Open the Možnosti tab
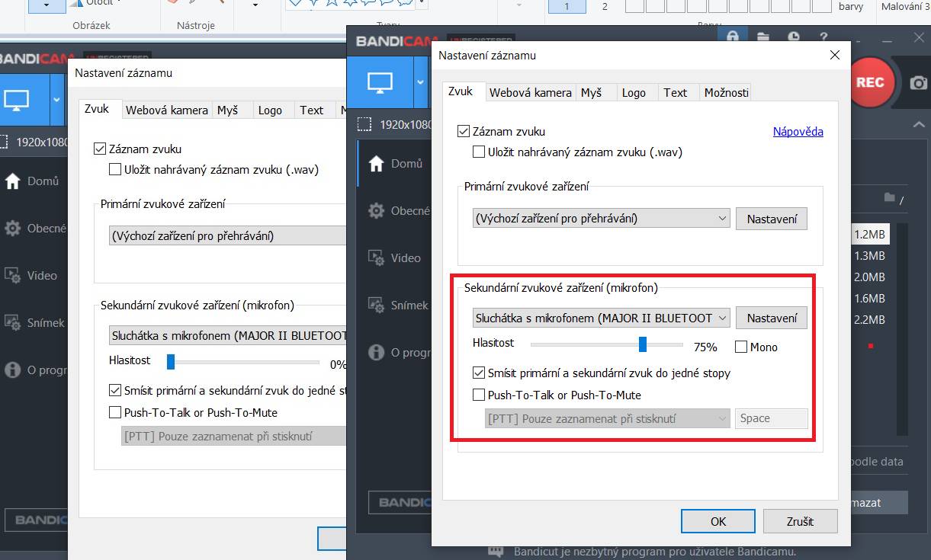Image resolution: width=931 pixels, height=560 pixels. 726,92
